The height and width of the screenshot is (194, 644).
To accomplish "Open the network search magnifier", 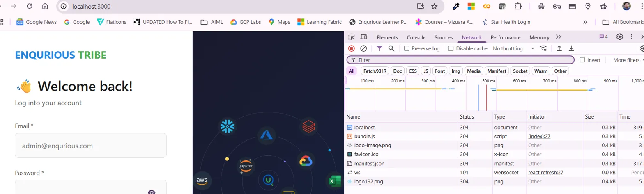I will coord(391,48).
